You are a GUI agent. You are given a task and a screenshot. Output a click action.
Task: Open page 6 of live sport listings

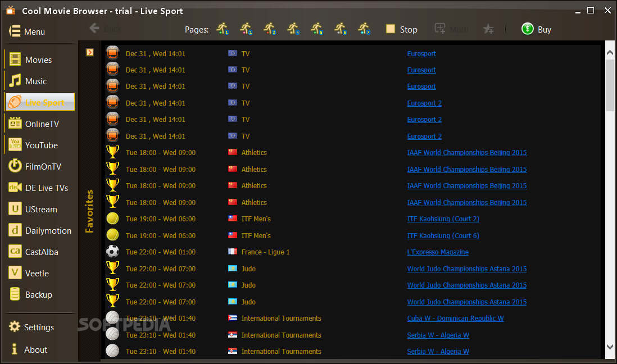coord(341,29)
